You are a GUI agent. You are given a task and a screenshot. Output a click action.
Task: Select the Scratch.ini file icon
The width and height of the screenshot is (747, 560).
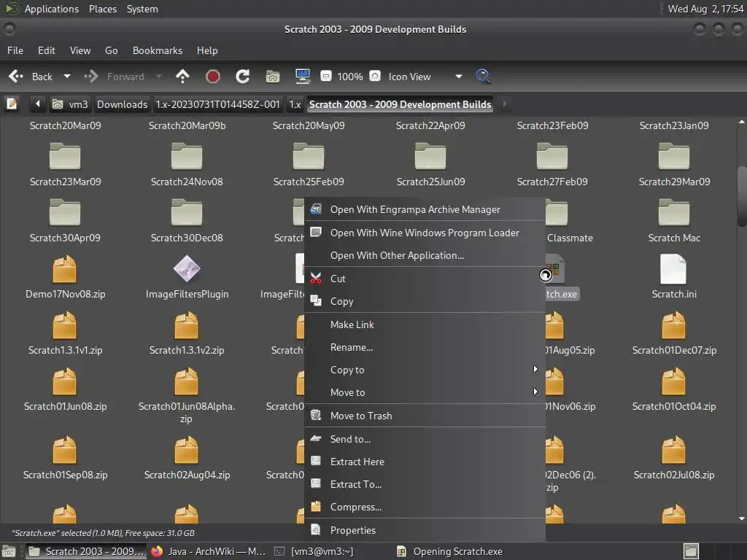673,269
